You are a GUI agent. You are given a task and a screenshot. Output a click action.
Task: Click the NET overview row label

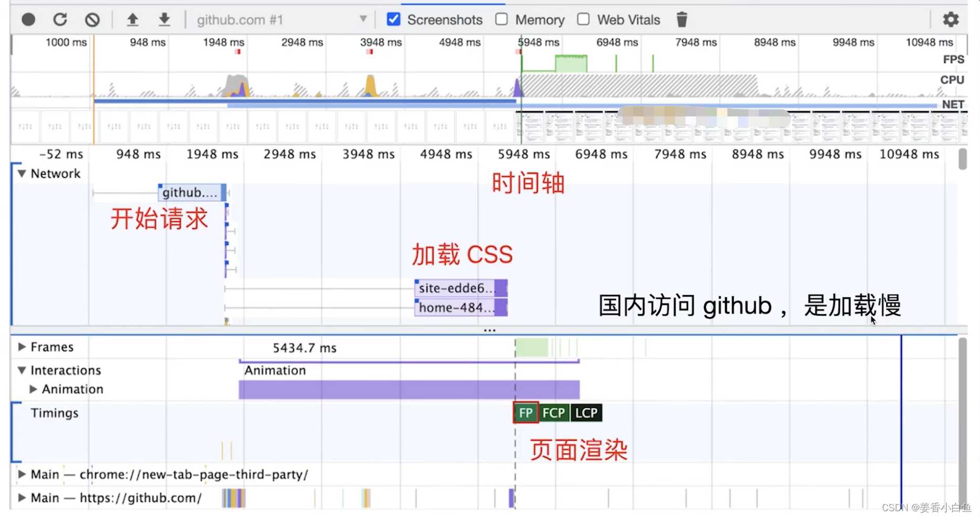tap(953, 104)
